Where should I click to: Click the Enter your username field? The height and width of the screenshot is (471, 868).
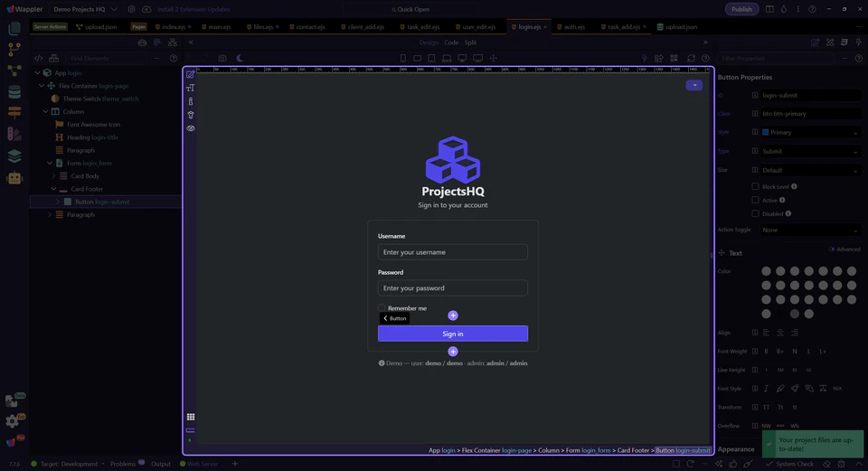tap(453, 252)
